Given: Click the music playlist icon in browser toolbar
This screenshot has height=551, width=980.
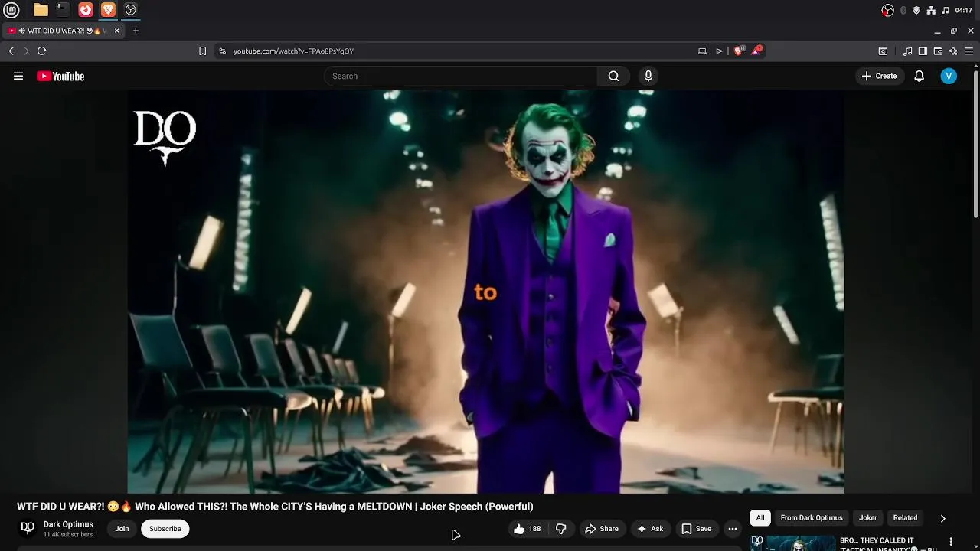Looking at the screenshot, I should coord(907,51).
